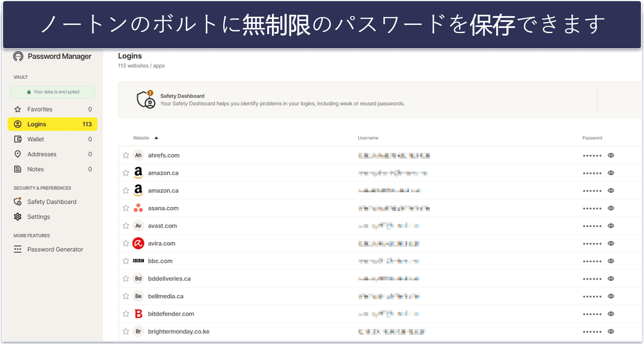This screenshot has height=344, width=644.
Task: Show password for ahrefs.com with eye icon
Action: 611,155
